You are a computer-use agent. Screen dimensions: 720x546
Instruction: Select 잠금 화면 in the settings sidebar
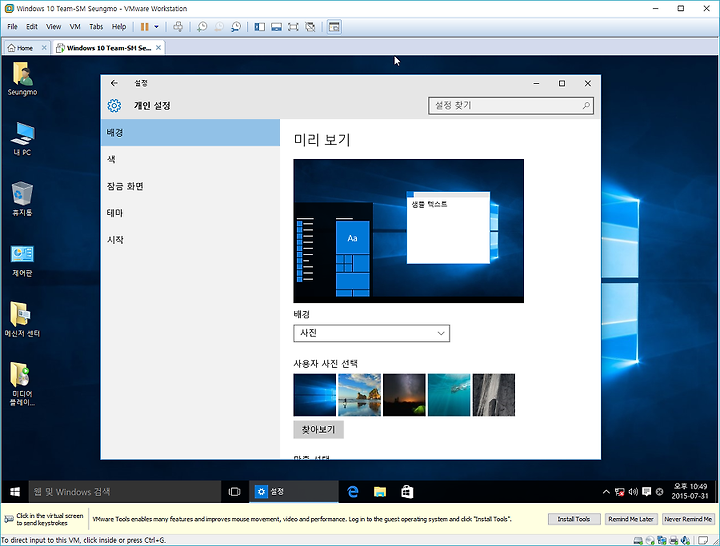[190, 186]
